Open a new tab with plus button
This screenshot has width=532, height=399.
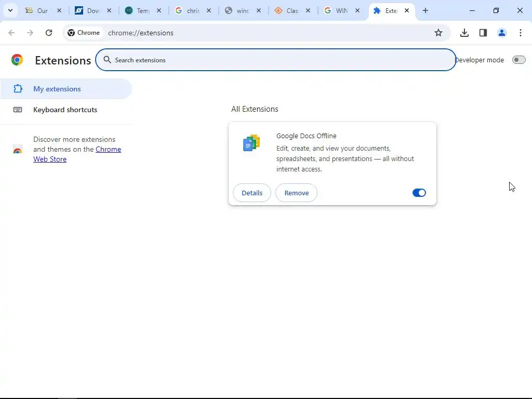coord(425,10)
